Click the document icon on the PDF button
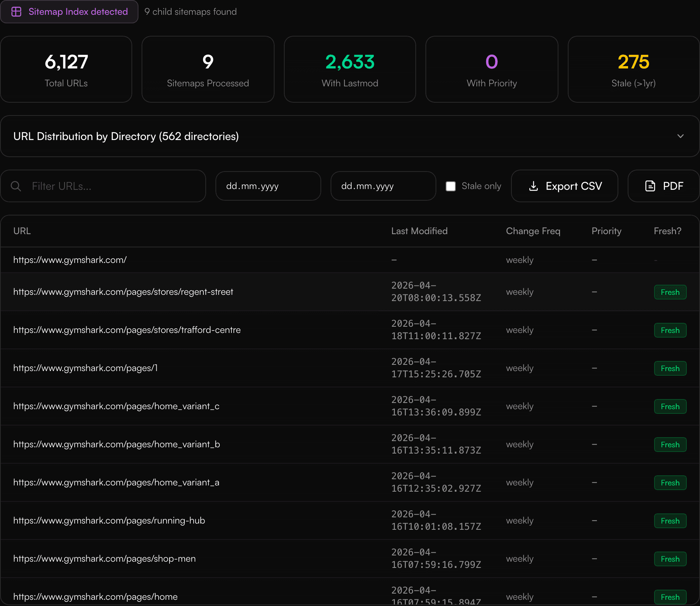 pyautogui.click(x=650, y=186)
